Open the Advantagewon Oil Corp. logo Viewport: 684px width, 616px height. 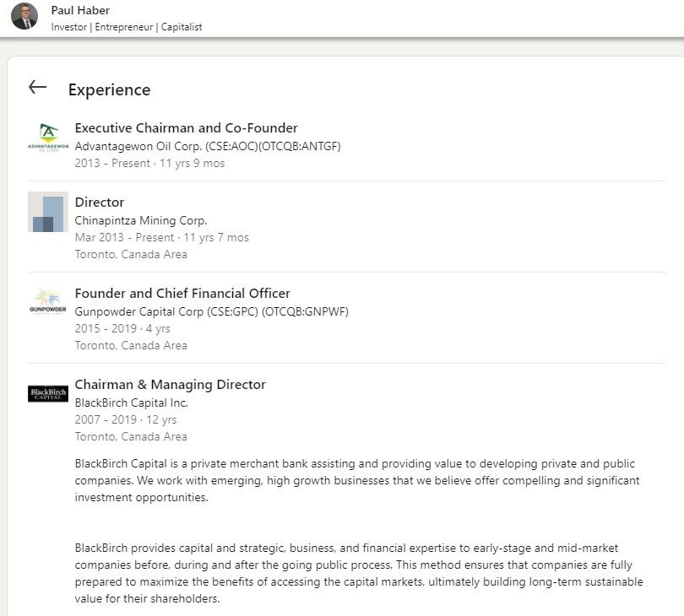pyautogui.click(x=48, y=138)
